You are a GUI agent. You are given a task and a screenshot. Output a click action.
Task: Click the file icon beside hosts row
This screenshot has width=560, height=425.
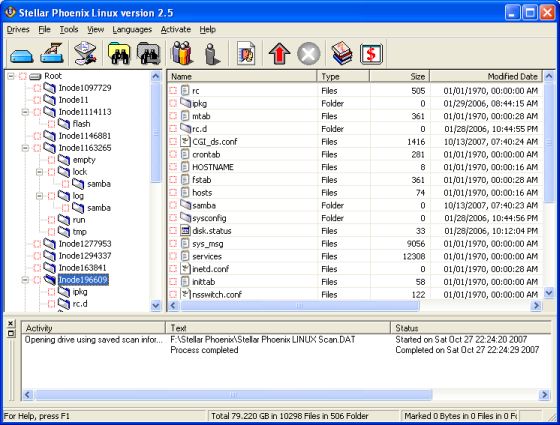[x=185, y=192]
